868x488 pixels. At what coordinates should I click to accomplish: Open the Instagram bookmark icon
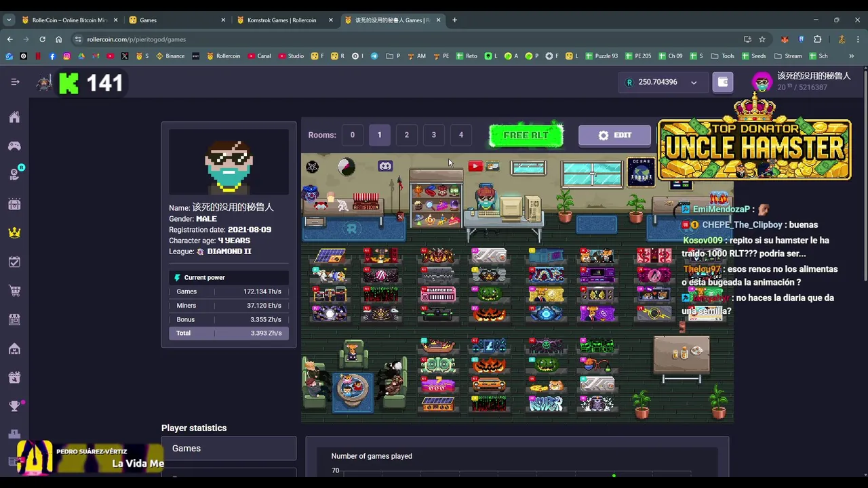click(66, 56)
